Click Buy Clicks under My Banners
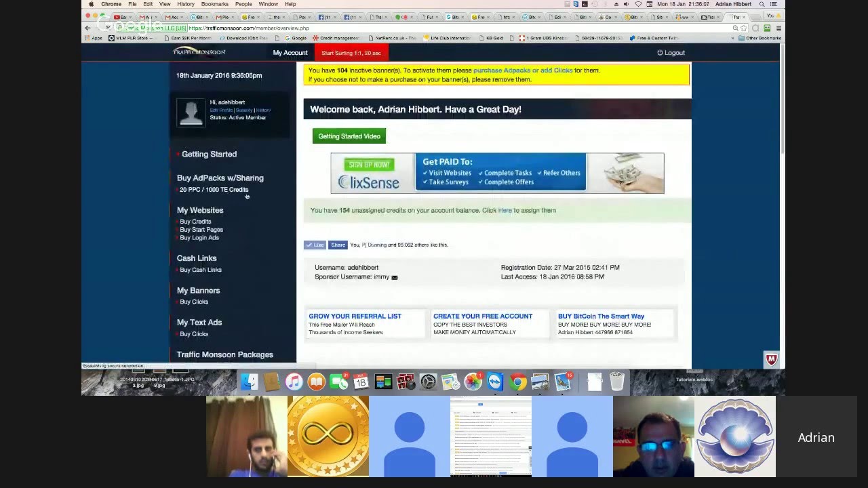 coord(194,302)
